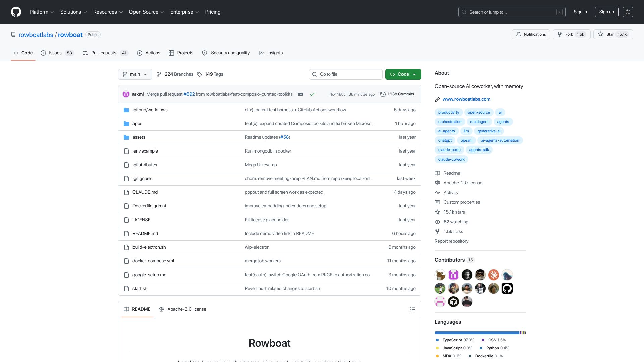Viewport: 644px width, 362px height.
Task: Switch to the Pull requests tab
Action: click(x=105, y=53)
